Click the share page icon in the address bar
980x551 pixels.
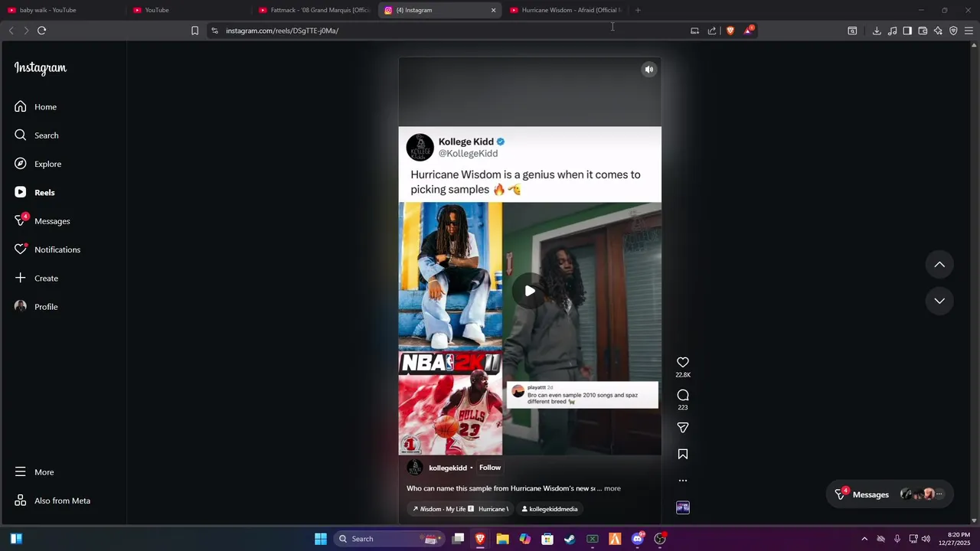[x=712, y=31]
